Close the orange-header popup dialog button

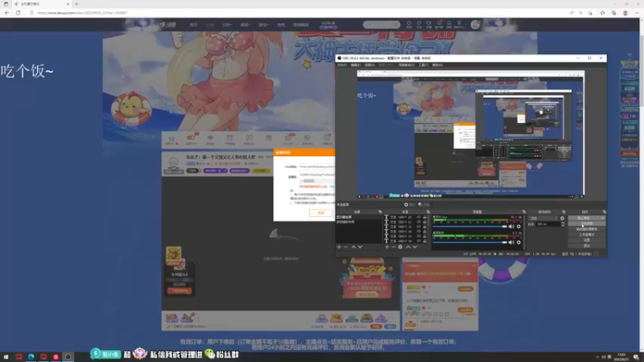(320, 212)
